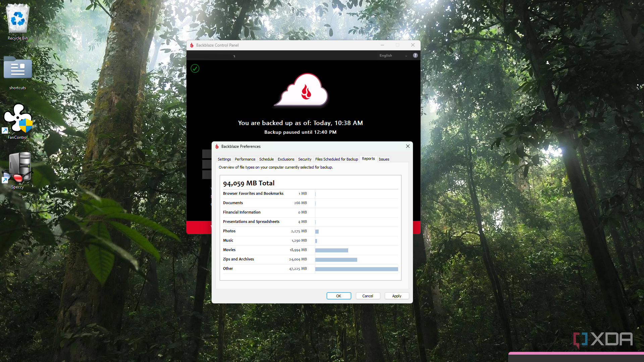Click the help question mark icon

pyautogui.click(x=415, y=56)
